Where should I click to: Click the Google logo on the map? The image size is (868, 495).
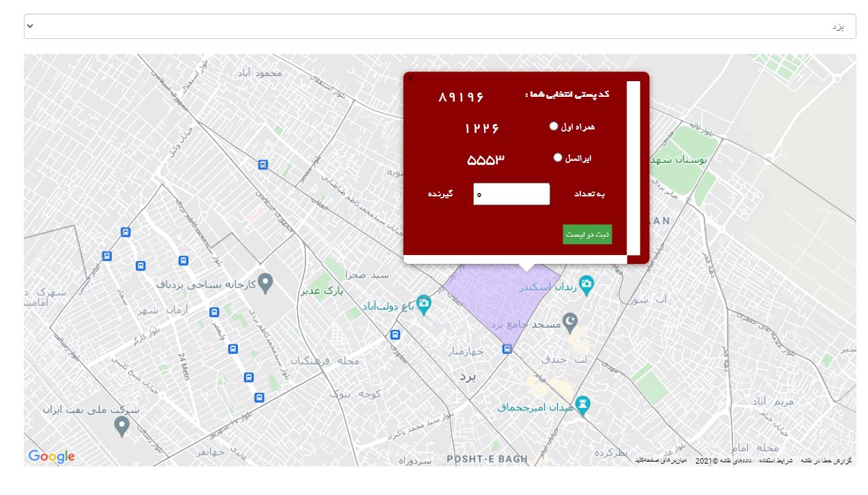52,456
